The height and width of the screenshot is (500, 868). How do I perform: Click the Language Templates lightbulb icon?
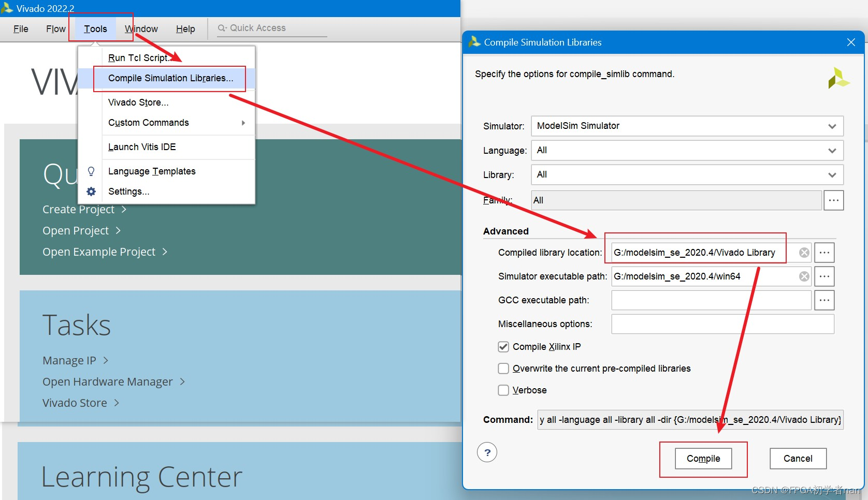pyautogui.click(x=91, y=171)
